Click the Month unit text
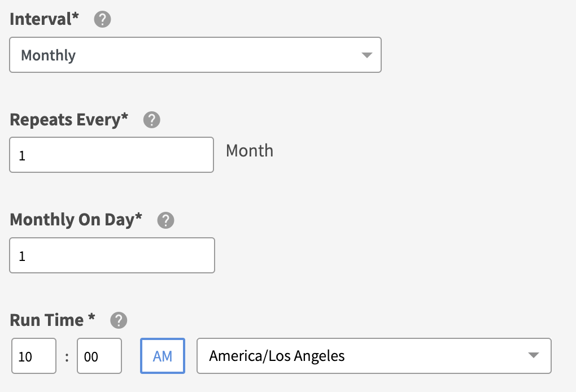The width and height of the screenshot is (576, 392). (250, 151)
